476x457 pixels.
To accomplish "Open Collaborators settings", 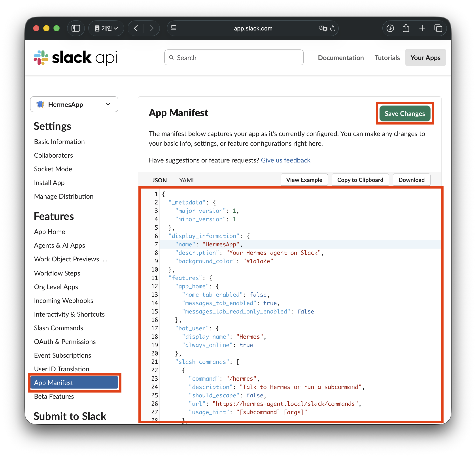I will pyautogui.click(x=53, y=155).
